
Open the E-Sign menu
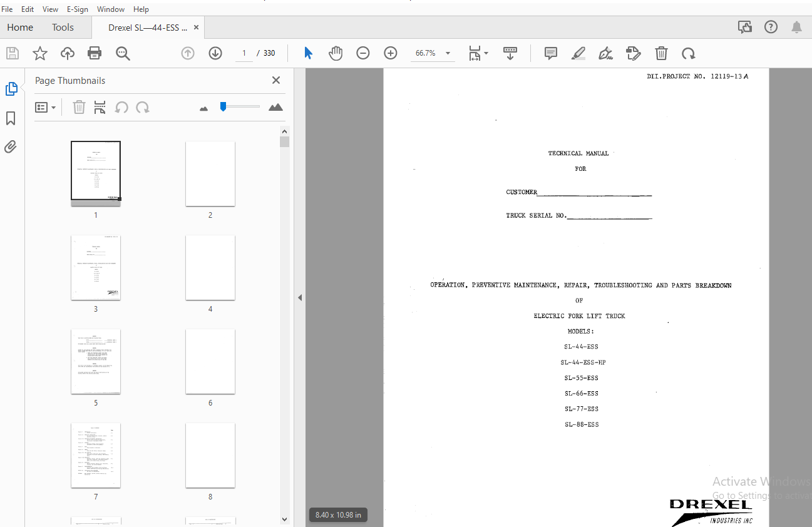(78, 9)
